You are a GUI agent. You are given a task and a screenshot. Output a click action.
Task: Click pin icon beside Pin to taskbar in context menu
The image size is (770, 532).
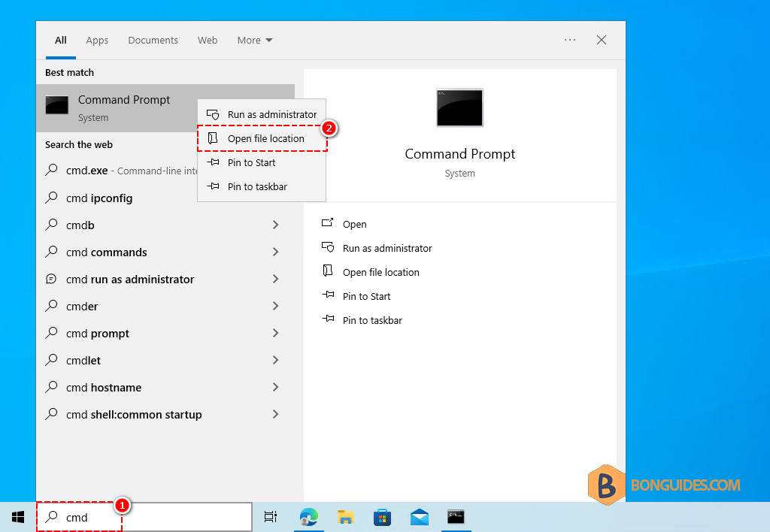213,186
